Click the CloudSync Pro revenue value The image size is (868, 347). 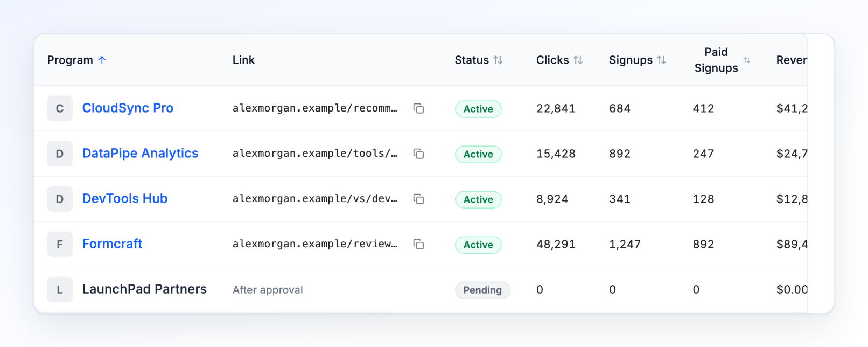(792, 108)
